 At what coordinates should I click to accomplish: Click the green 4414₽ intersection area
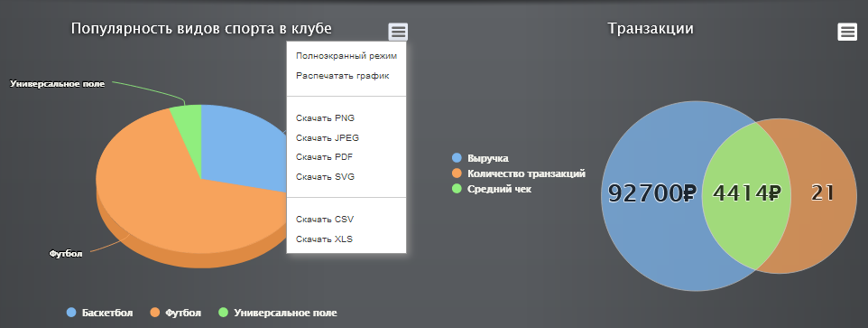click(746, 195)
